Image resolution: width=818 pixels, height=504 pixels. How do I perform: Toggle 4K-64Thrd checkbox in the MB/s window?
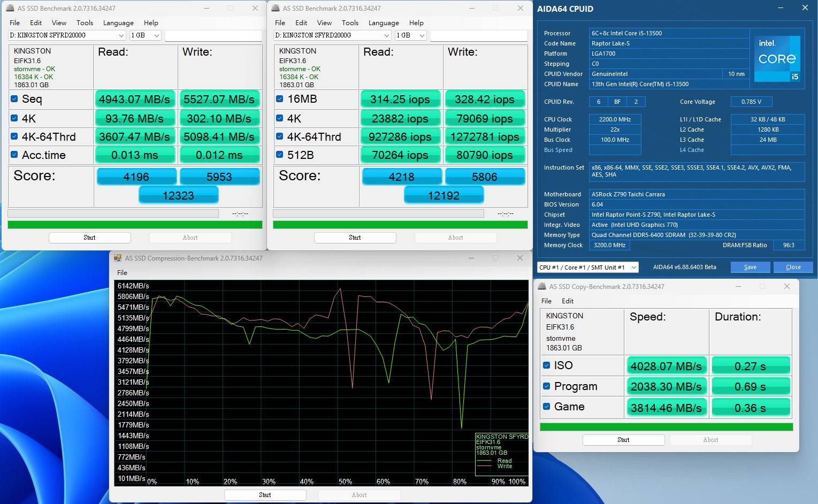click(14, 136)
